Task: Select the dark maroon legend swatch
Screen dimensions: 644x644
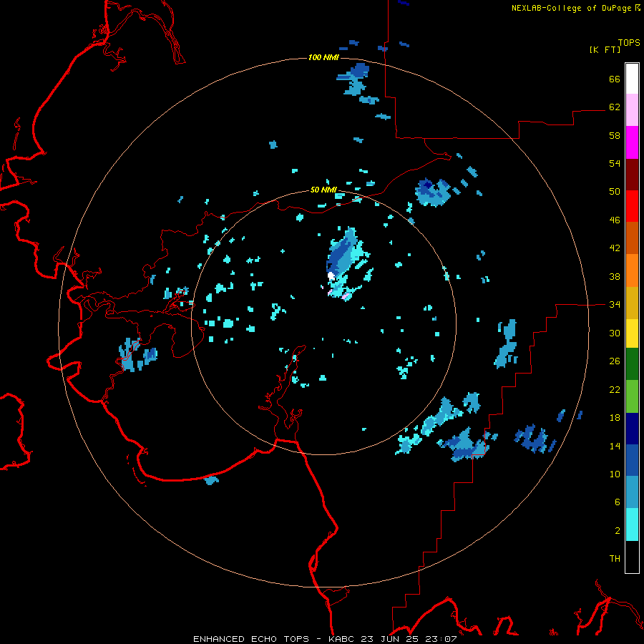Action: (x=632, y=175)
